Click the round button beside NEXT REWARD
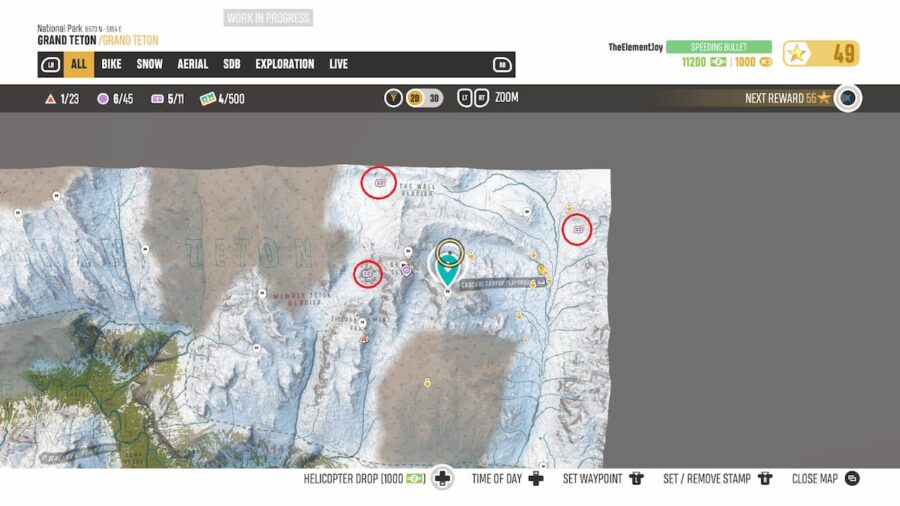Image resolution: width=900 pixels, height=506 pixels. (x=848, y=98)
